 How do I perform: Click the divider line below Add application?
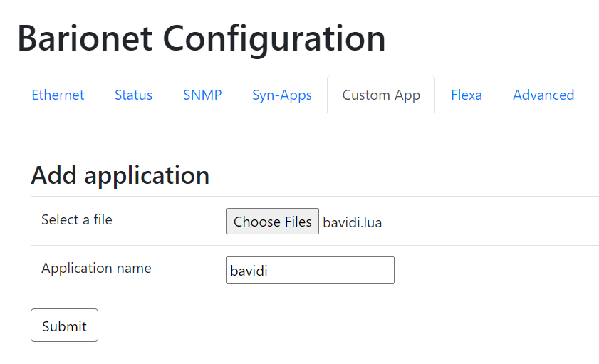[x=313, y=197]
